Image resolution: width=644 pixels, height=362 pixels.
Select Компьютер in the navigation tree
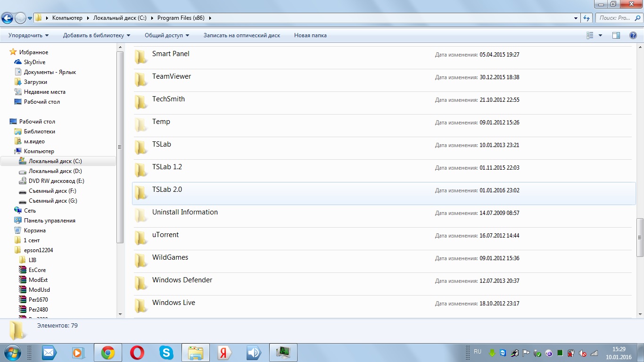pyautogui.click(x=39, y=151)
